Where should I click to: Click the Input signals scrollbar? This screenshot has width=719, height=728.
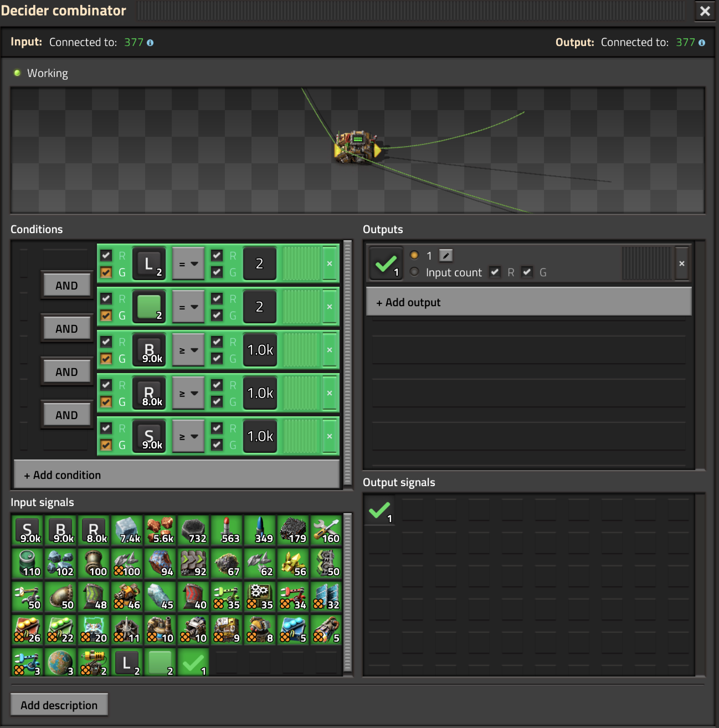[347, 592]
